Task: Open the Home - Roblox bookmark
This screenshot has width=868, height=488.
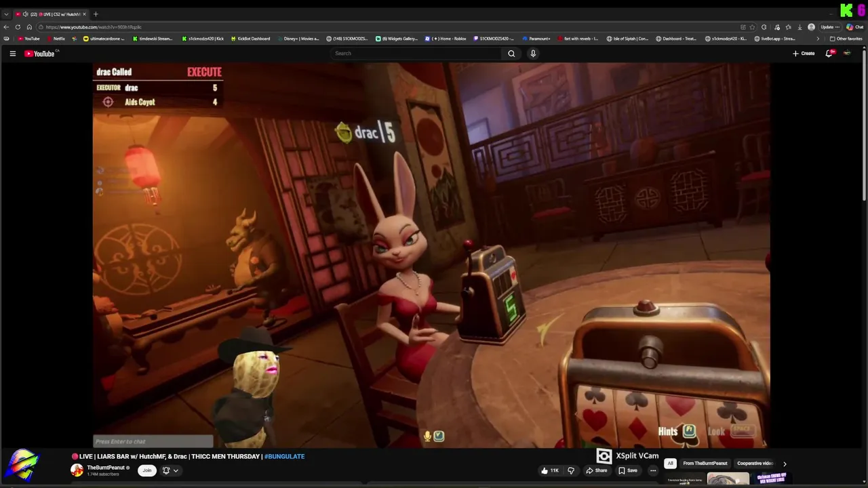Action: coord(446,39)
